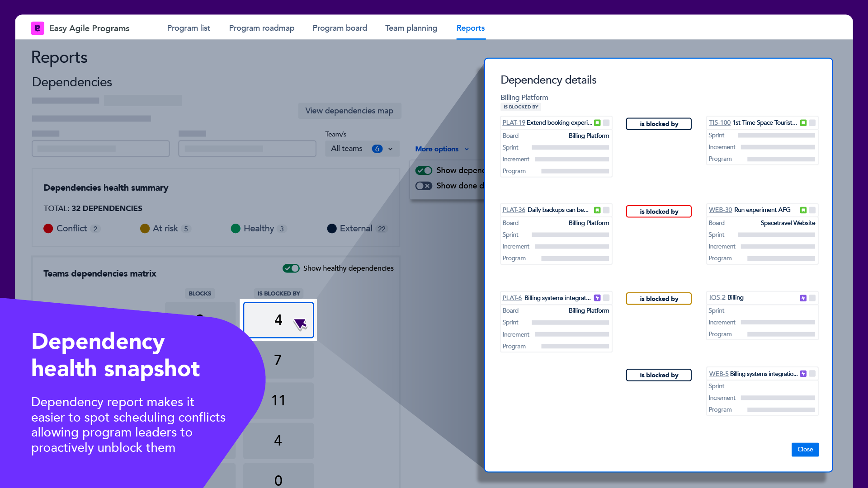This screenshot has height=488, width=868.
Task: Open the TIS-100 issue link
Action: click(719, 122)
